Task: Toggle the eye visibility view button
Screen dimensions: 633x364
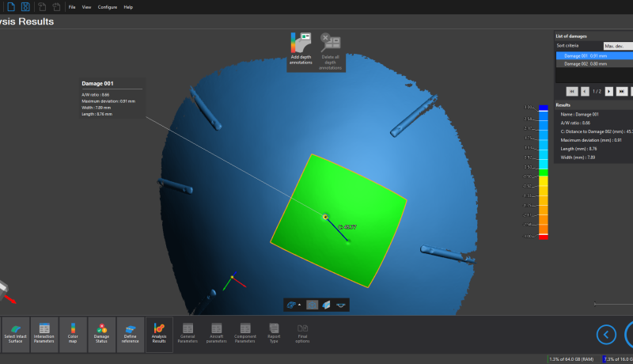Action: coord(340,305)
